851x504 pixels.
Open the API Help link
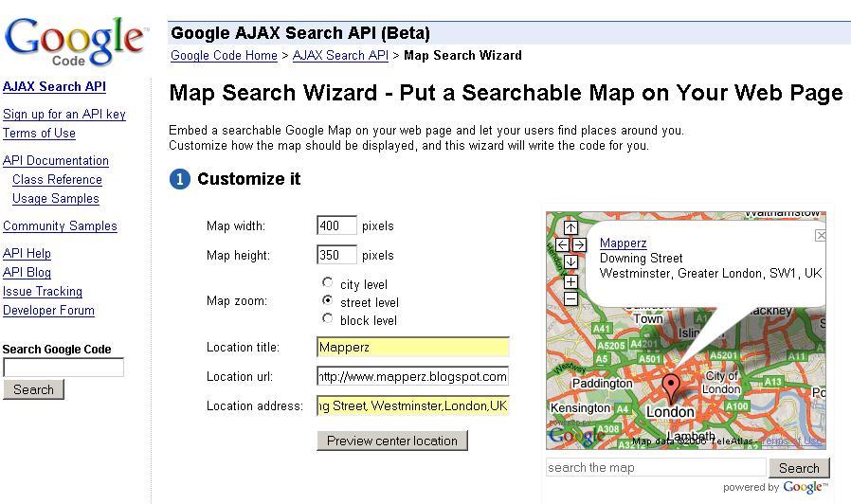pyautogui.click(x=27, y=253)
